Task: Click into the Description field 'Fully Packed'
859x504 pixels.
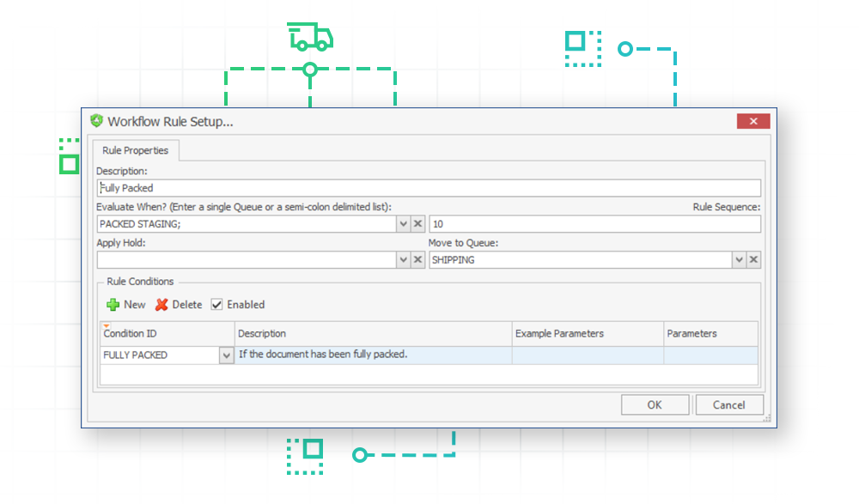Action: [429, 188]
